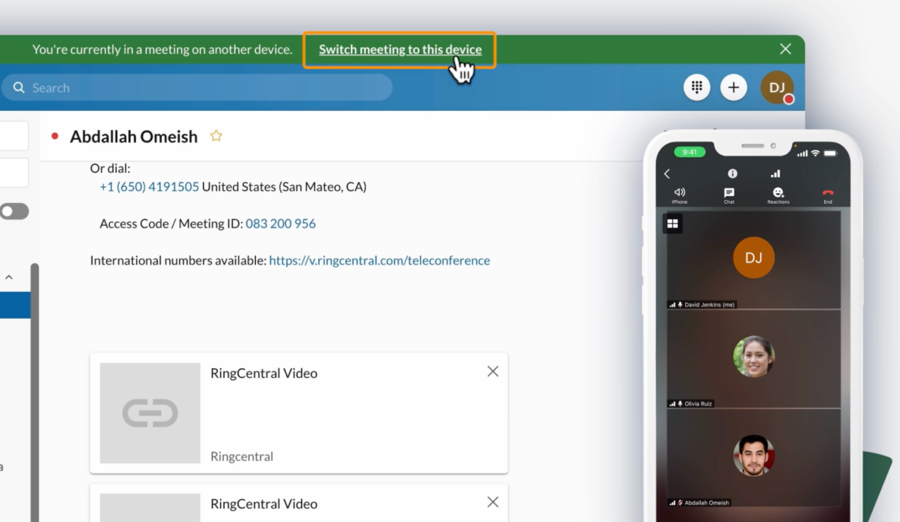Close the second RingCentral Video link preview
This screenshot has height=522, width=900.
[492, 502]
